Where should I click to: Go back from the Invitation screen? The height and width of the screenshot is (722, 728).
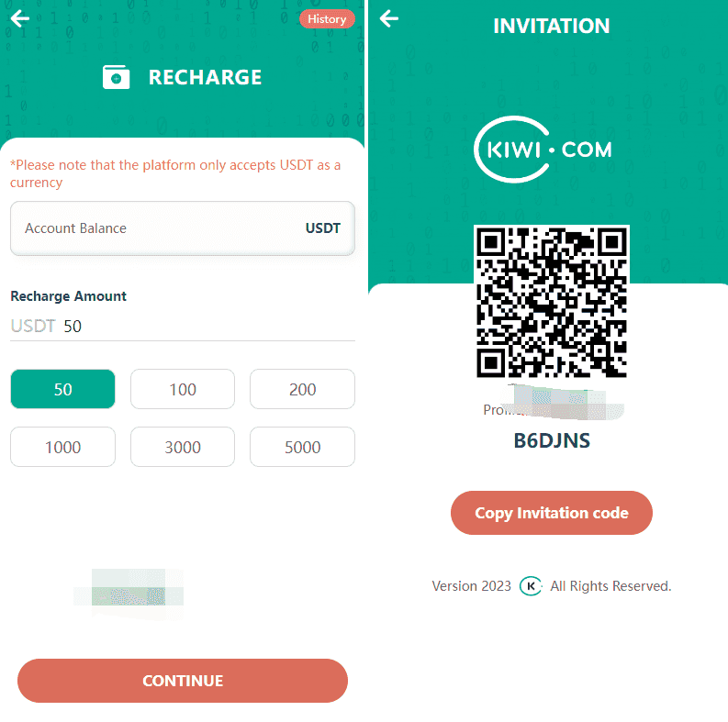pos(389,18)
